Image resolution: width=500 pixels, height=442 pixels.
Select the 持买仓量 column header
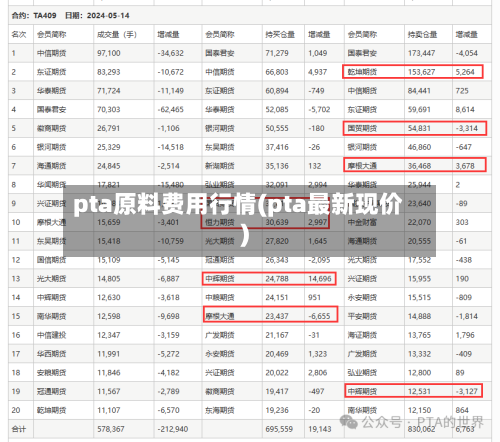280,34
